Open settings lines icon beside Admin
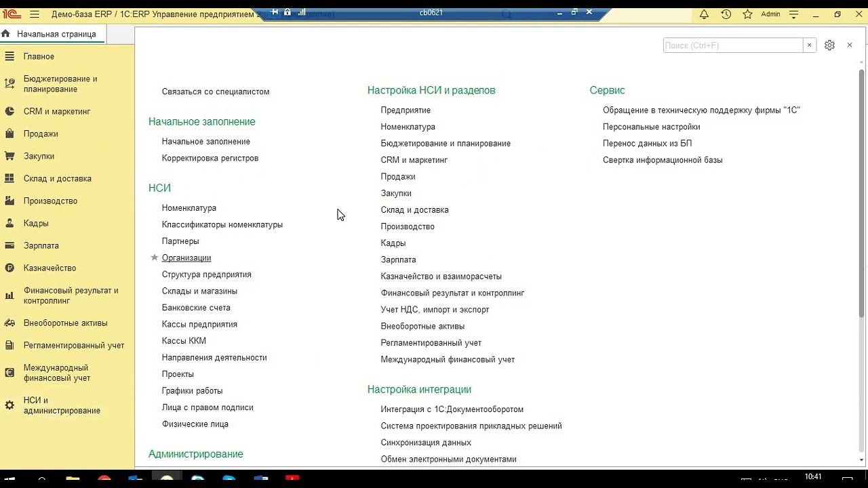Image resolution: width=868 pixels, height=488 pixels. tap(794, 14)
